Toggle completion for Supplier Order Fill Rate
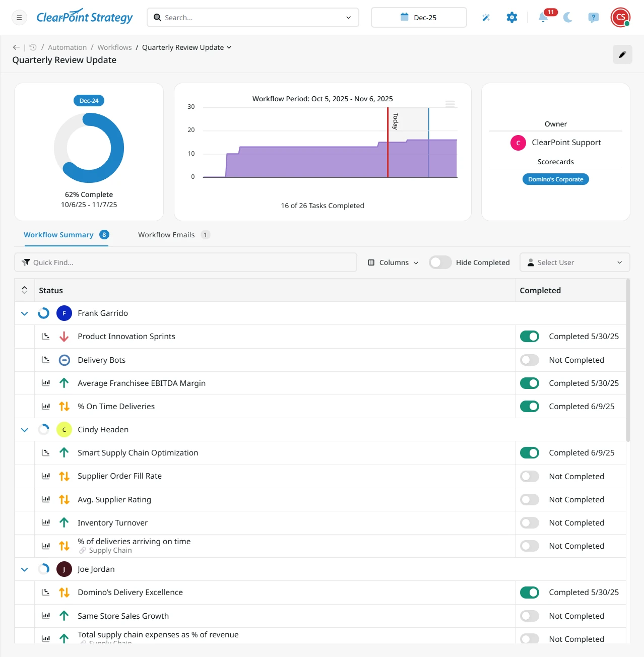The height and width of the screenshot is (657, 644). (530, 477)
